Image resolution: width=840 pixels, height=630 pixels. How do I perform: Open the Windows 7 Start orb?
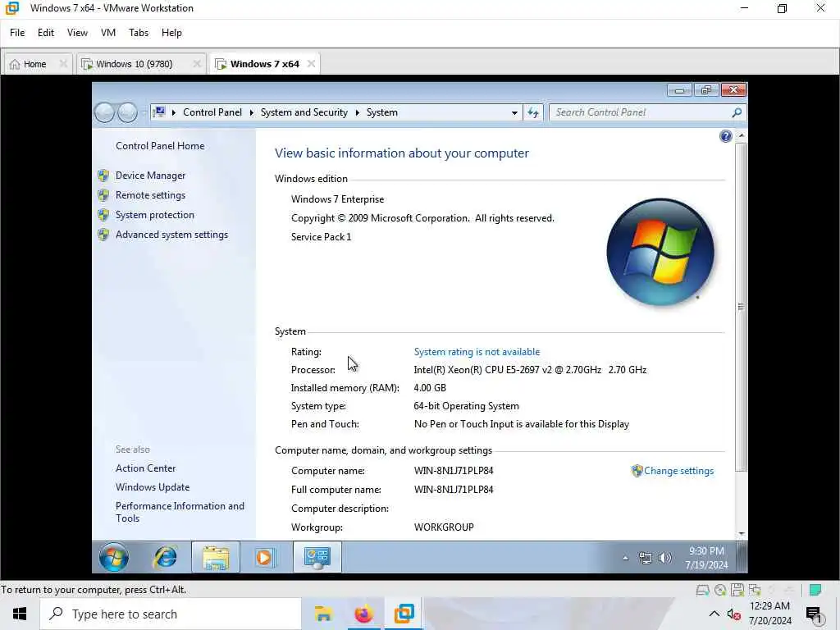click(113, 557)
